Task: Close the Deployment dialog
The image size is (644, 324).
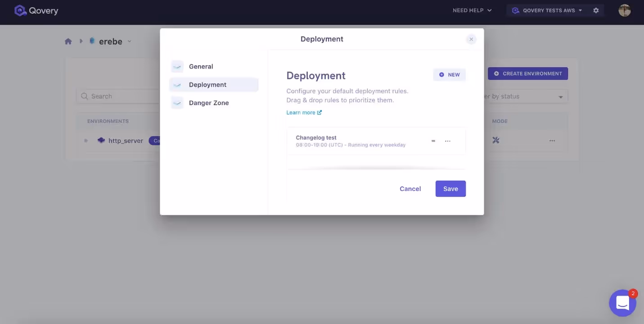Action: [471, 39]
